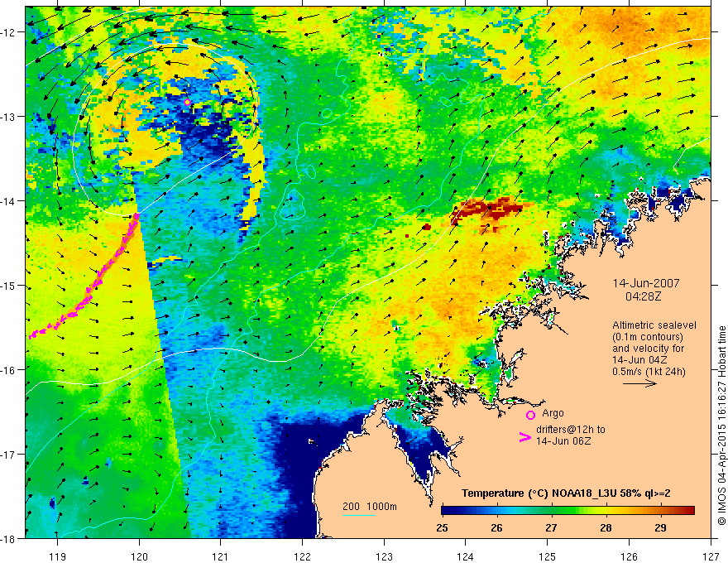728x563 pixels.
Task: Click the -18 latitude axis label
Action: click(8, 538)
